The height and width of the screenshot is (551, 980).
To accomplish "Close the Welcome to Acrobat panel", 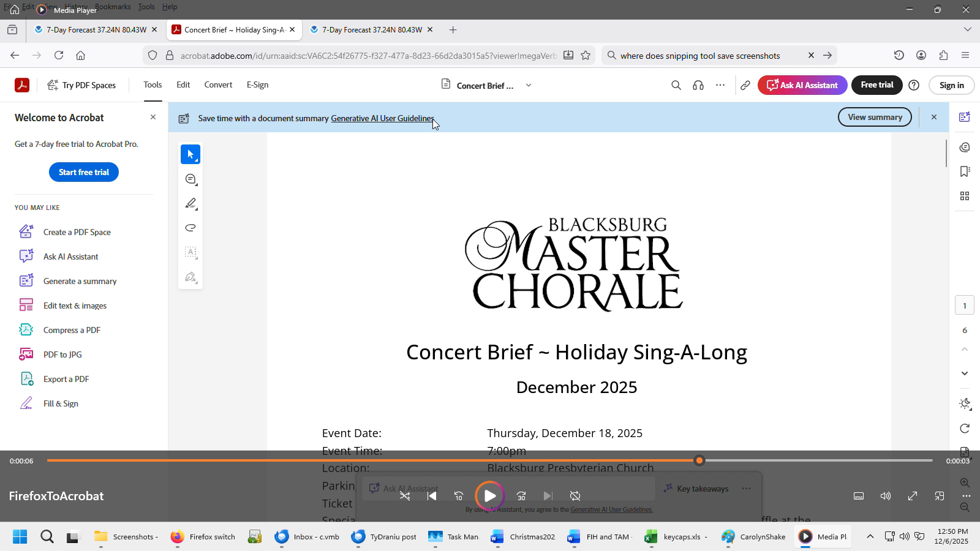I will point(153,117).
